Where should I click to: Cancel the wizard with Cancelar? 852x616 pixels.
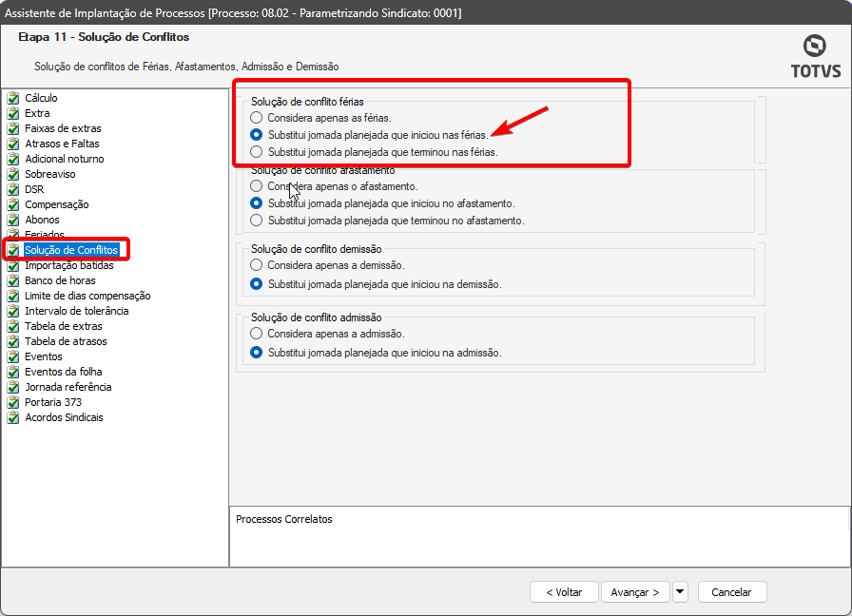coord(732,592)
